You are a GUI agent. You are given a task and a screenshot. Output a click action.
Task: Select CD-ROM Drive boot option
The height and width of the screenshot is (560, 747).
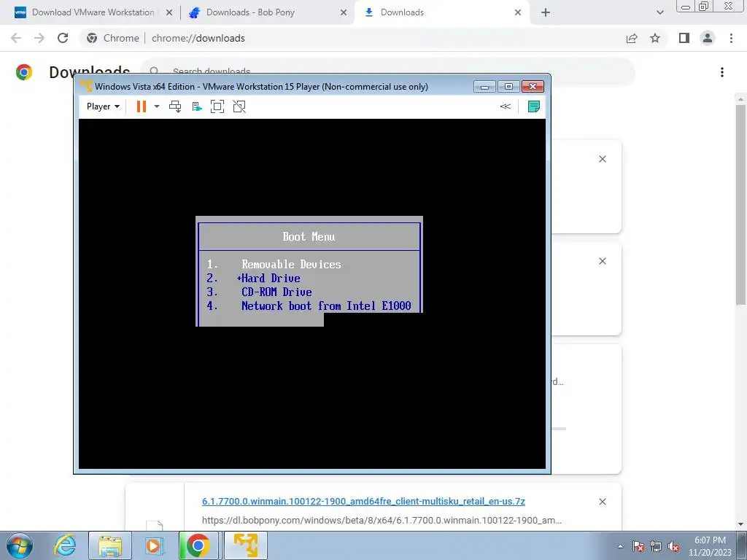tap(276, 292)
